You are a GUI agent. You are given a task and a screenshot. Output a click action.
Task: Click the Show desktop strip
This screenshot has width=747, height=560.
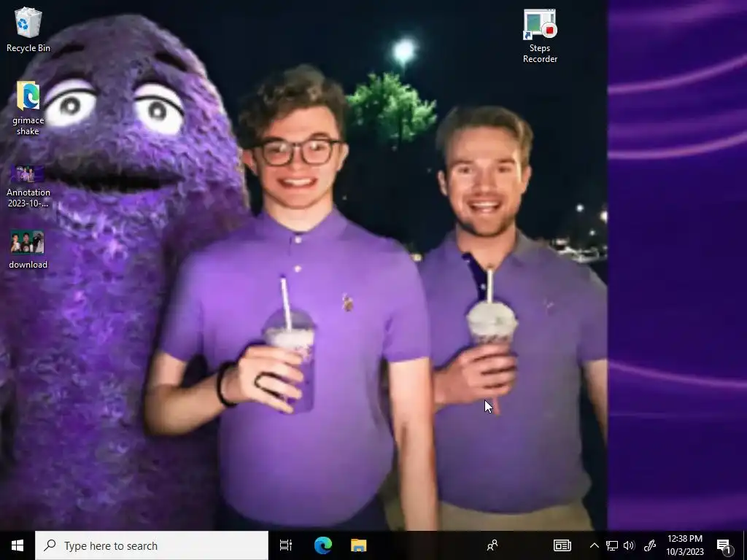tap(745, 545)
